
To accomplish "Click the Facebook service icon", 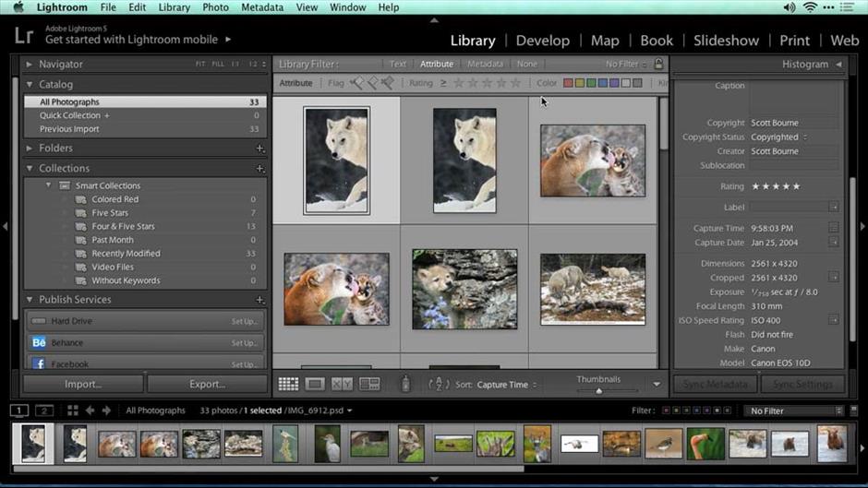I will click(39, 363).
